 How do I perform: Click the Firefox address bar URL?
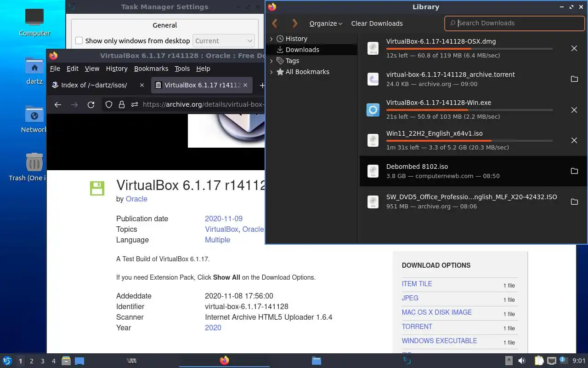203,104
